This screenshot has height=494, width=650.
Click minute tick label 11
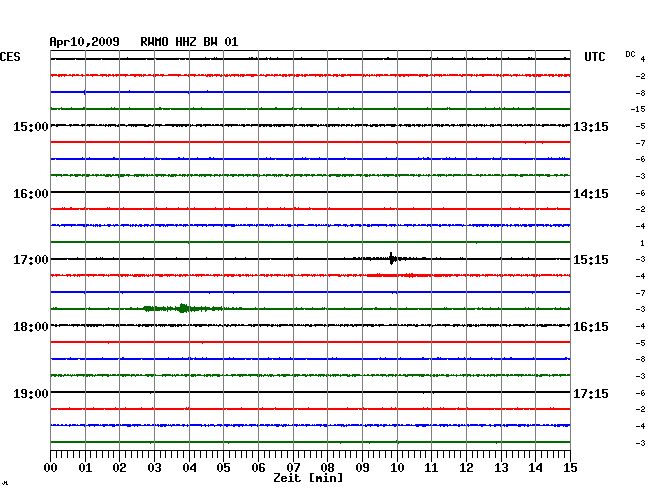click(x=431, y=468)
